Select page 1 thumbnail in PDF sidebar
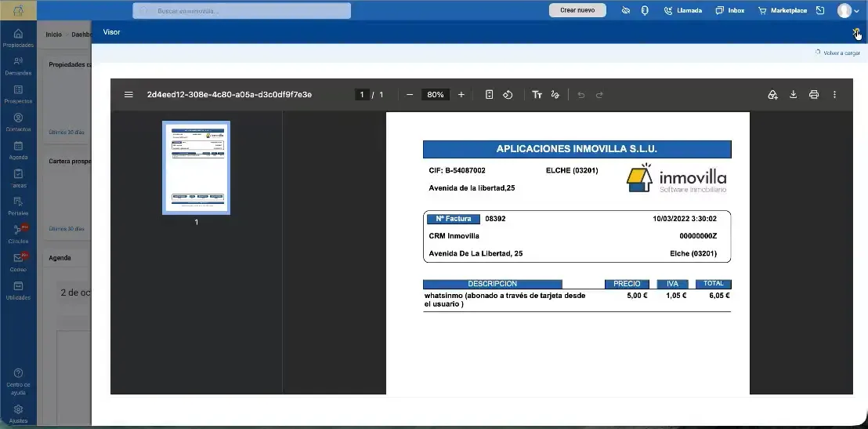The height and width of the screenshot is (429, 868). (196, 168)
